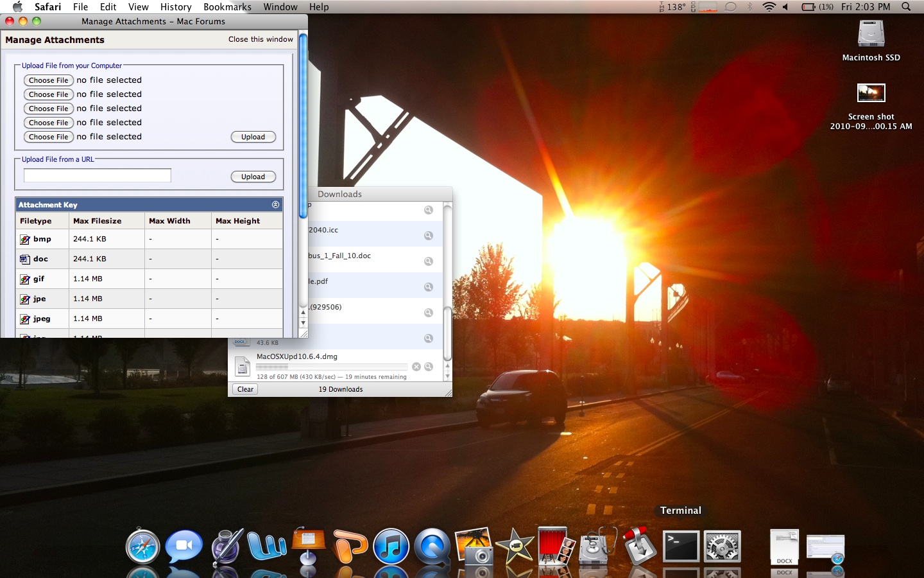This screenshot has width=924, height=578.
Task: Click the 138° temperature menu bar reading
Action: point(676,7)
